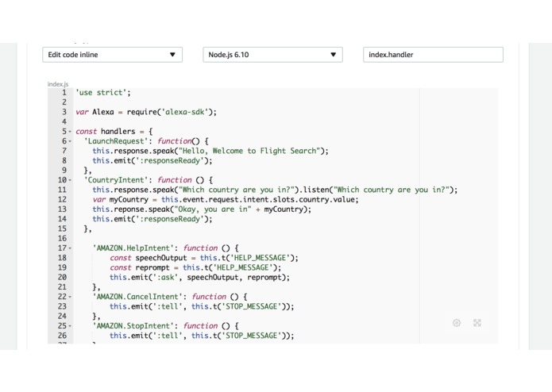Select the index.js file label
The height and width of the screenshot is (392, 552).
pyautogui.click(x=58, y=84)
